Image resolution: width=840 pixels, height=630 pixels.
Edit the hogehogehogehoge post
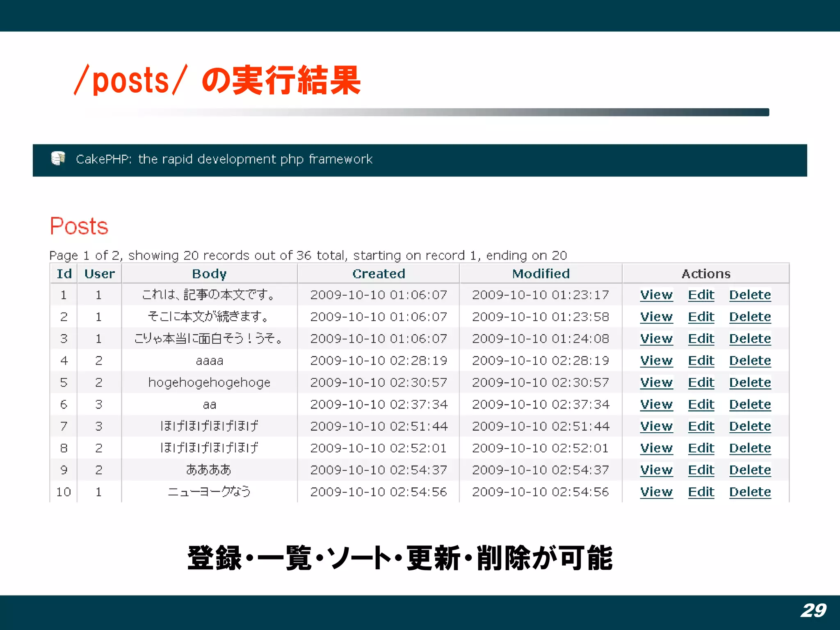click(701, 382)
